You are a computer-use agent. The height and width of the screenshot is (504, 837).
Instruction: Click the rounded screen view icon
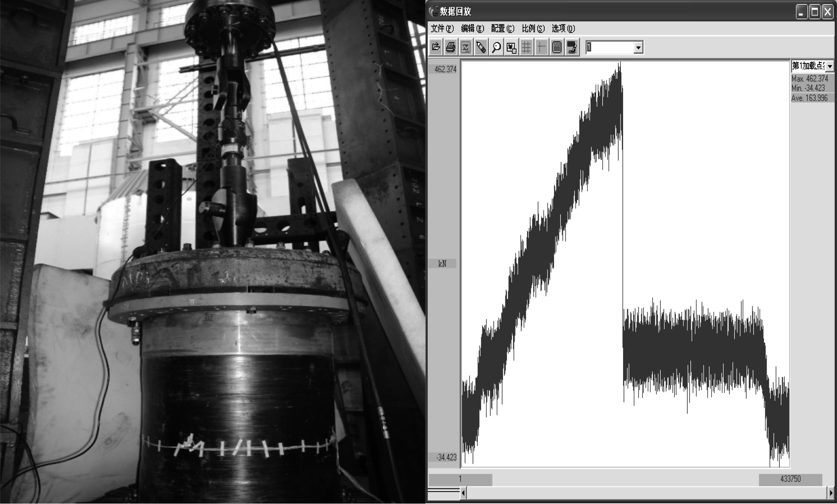[557, 47]
